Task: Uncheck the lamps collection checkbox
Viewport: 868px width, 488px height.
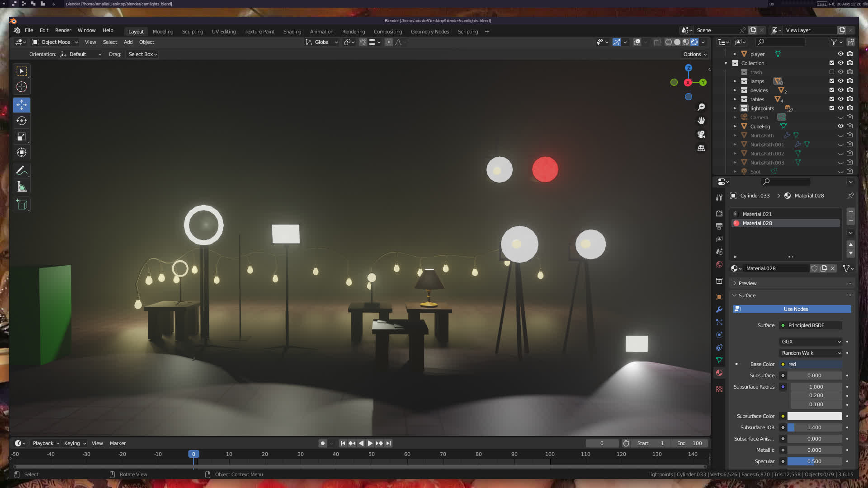Action: coord(831,81)
